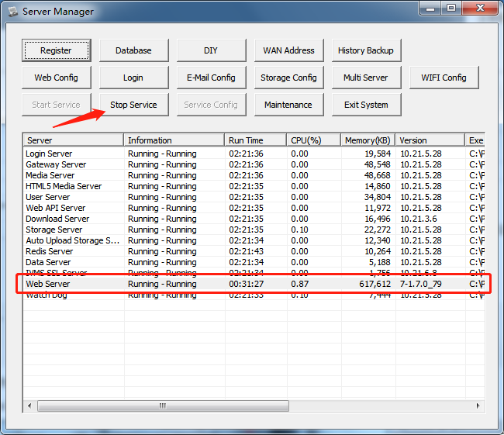Open the Maintenance dialog
The width and height of the screenshot is (504, 435).
288,105
